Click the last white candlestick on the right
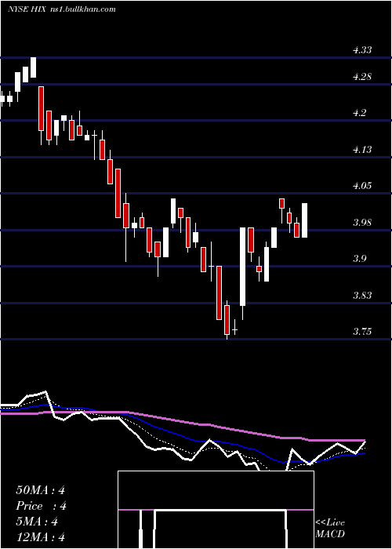392x549 pixels. point(305,220)
